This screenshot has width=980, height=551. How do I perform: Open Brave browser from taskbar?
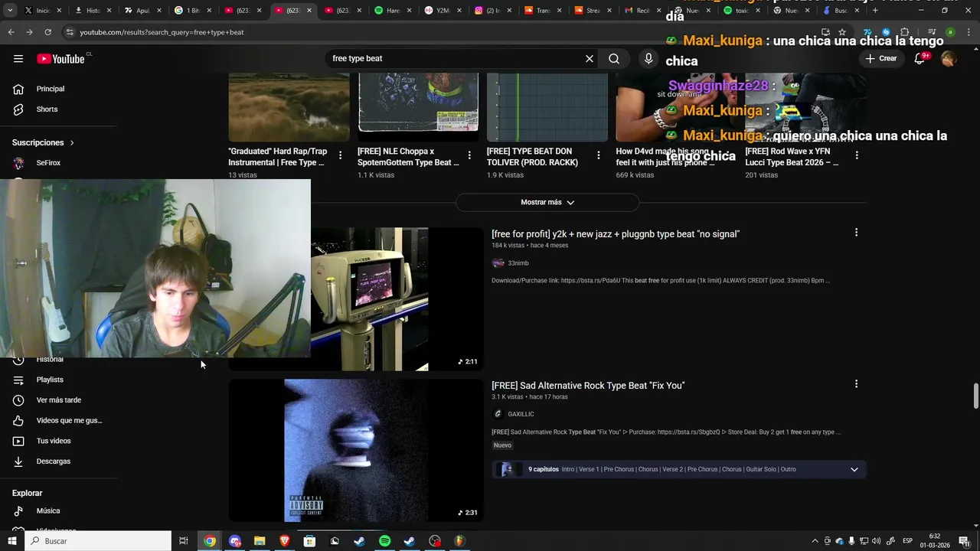285,541
